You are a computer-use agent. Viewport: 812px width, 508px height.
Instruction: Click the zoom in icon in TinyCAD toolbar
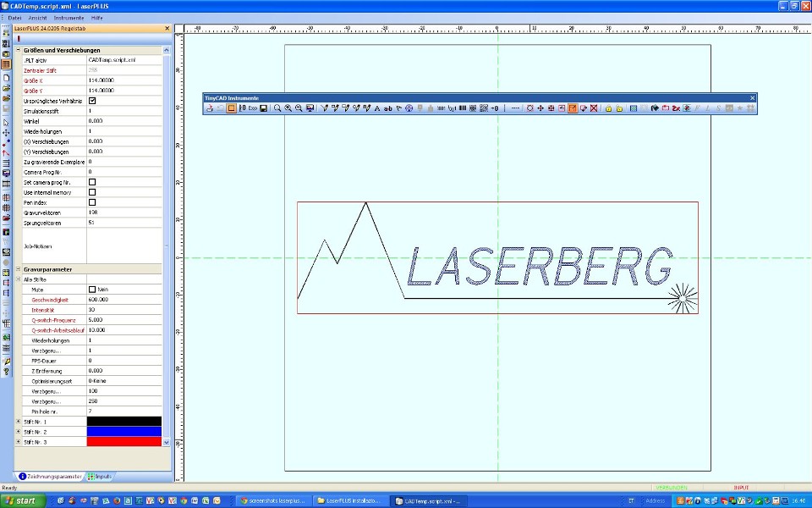click(x=288, y=108)
